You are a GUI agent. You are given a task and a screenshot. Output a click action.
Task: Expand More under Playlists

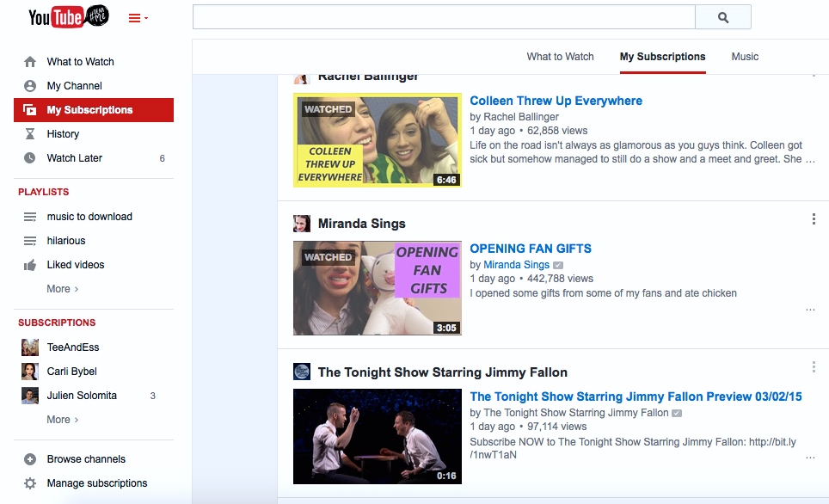(x=63, y=289)
